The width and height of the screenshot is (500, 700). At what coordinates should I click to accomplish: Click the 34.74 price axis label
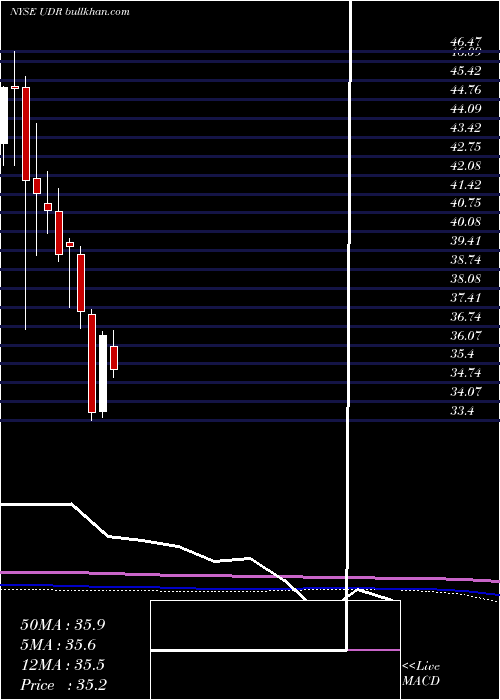[466, 373]
